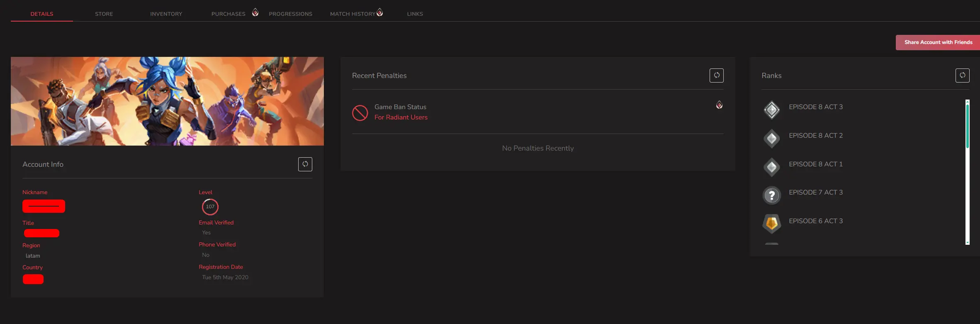Click the Ranks list scrollbar down arrow
Screen dimensions: 980x324
pyautogui.click(x=967, y=242)
